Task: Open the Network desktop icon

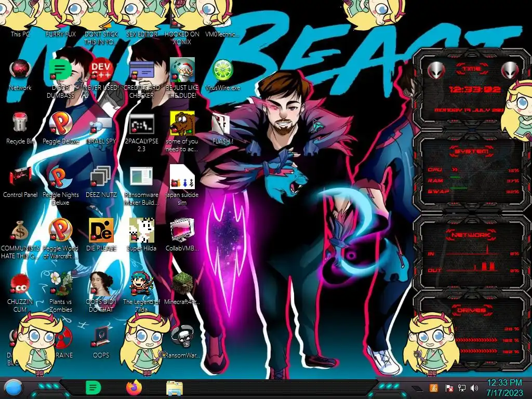Action: [20, 70]
